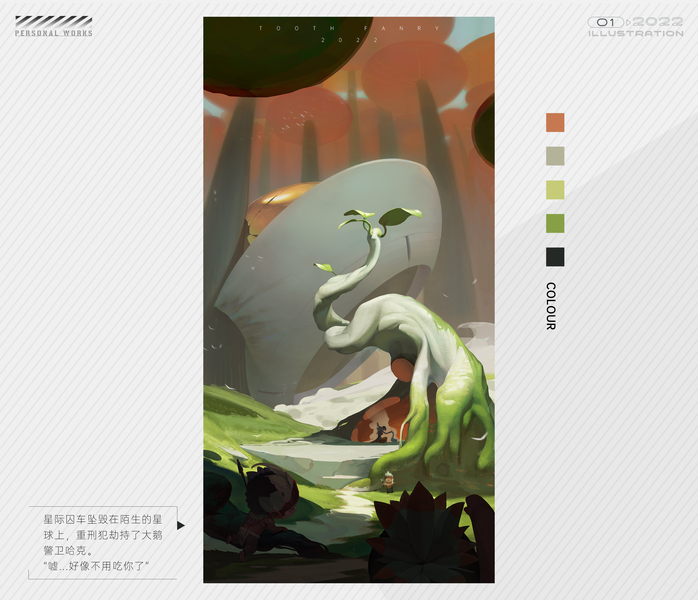The image size is (698, 600).
Task: Click the vertical COLOUR label
Action: pyautogui.click(x=551, y=306)
